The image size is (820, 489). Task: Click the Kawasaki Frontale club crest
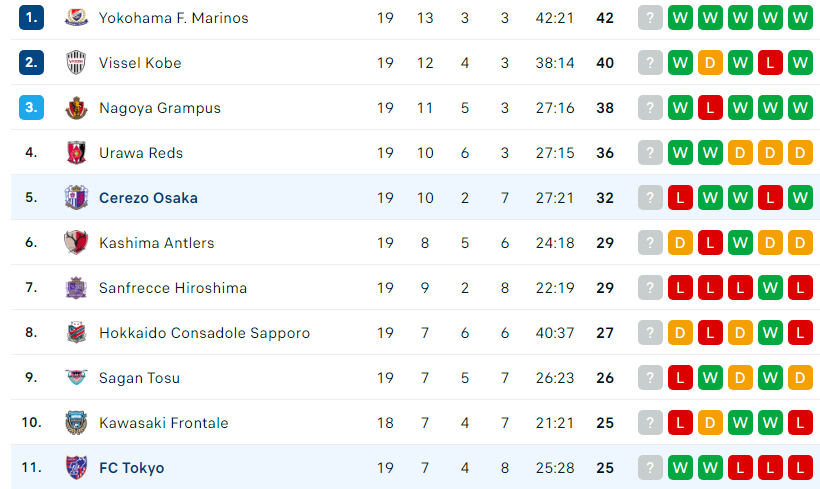coord(76,423)
